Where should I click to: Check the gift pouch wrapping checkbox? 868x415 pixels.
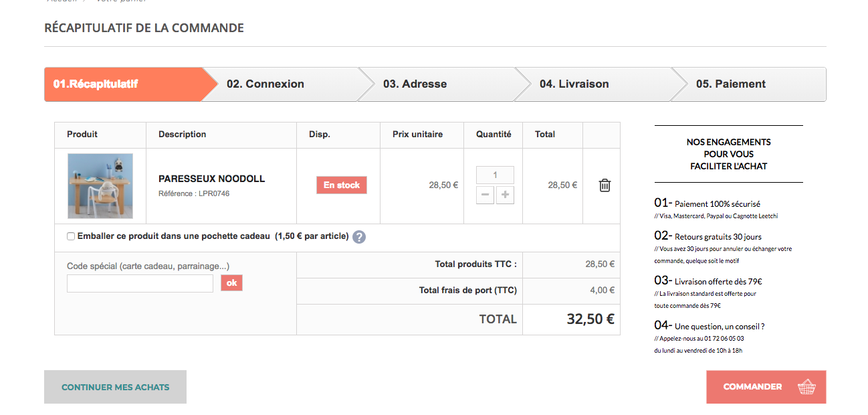pyautogui.click(x=71, y=236)
